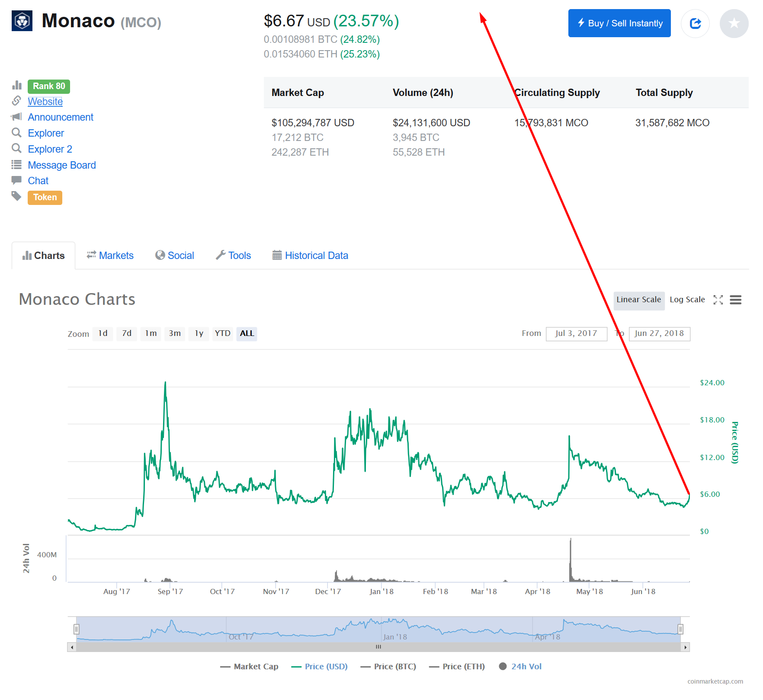Open the Tools tab
This screenshot has height=700, width=763.
point(234,256)
